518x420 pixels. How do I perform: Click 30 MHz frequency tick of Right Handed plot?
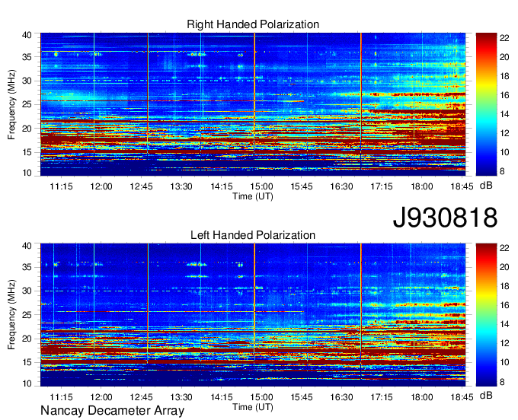tap(27, 81)
